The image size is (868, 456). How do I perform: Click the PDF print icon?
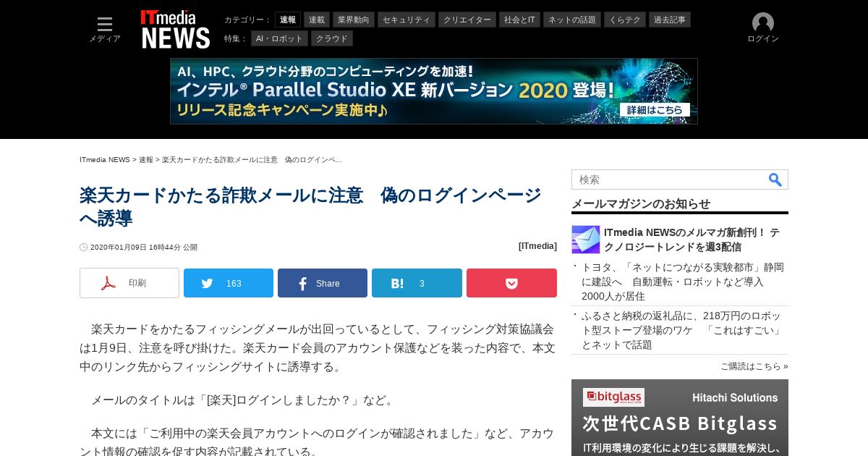109,283
